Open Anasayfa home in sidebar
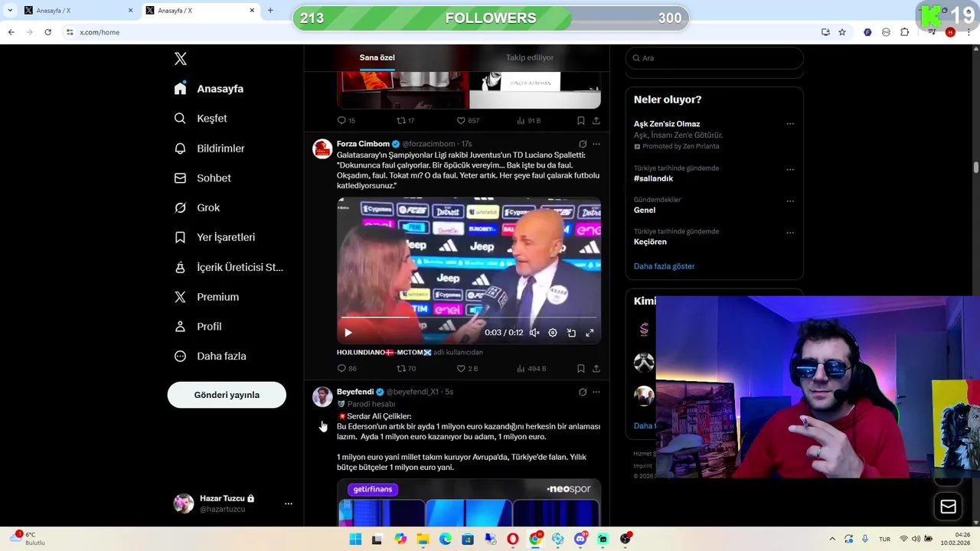Viewport: 980px width, 551px height. (x=209, y=89)
